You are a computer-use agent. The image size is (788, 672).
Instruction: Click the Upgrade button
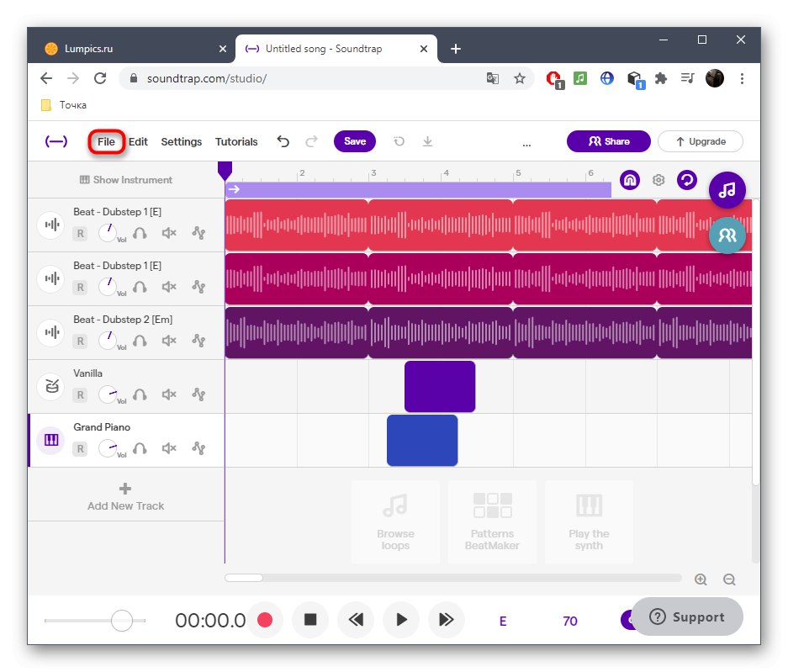[x=700, y=141]
